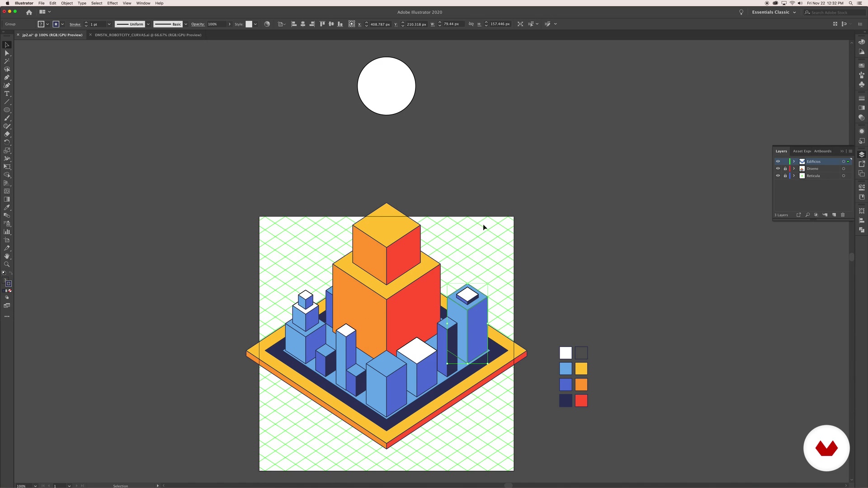Switch to Asset Export panel tab
Viewport: 868px width, 488px height.
coord(802,151)
